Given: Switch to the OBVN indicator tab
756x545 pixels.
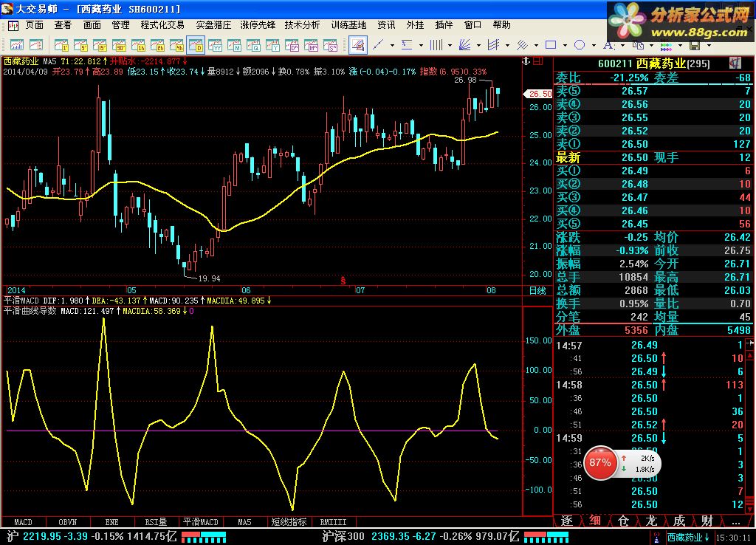Looking at the screenshot, I should [67, 522].
